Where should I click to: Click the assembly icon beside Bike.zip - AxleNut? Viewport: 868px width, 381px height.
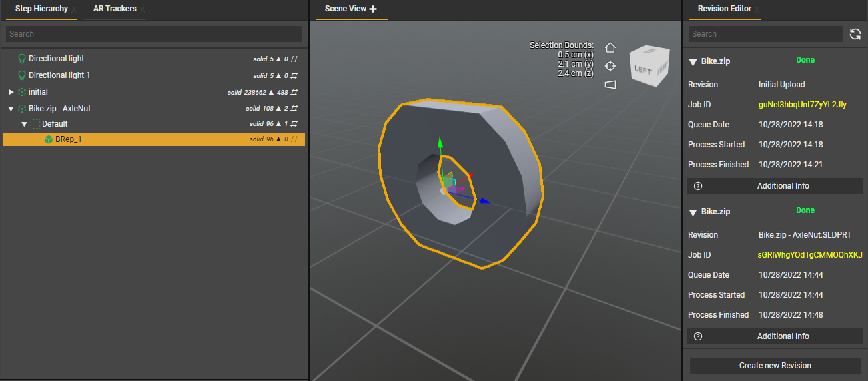pyautogui.click(x=22, y=109)
